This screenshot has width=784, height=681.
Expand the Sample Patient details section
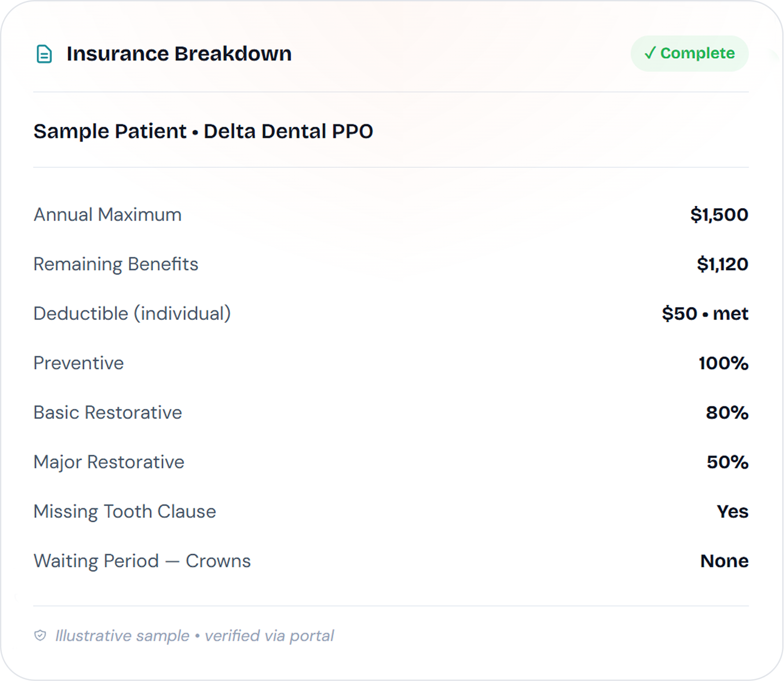[110, 131]
